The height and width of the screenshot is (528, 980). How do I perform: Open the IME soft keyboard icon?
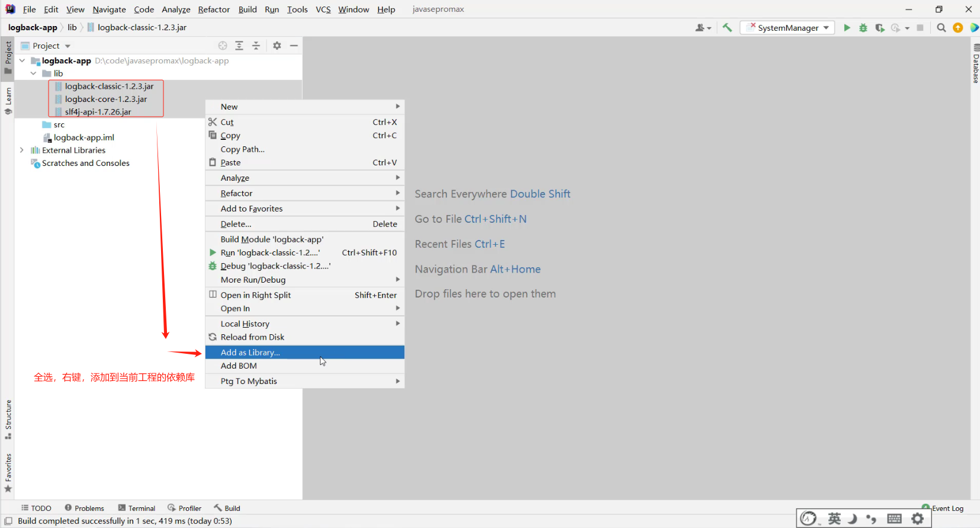point(895,519)
